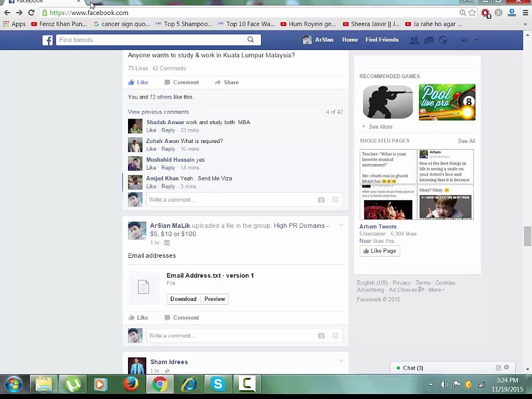Like Shadab Anwar's comment
532x399 pixels.
pos(151,130)
